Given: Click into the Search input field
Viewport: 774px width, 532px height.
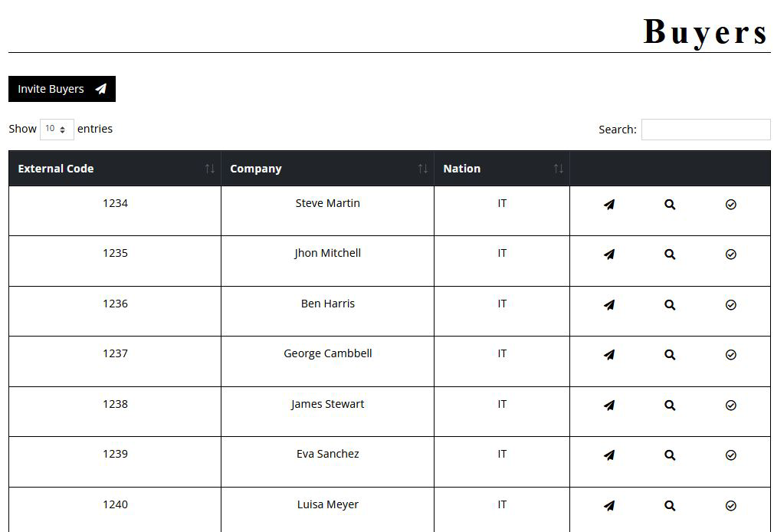Looking at the screenshot, I should click(x=705, y=130).
